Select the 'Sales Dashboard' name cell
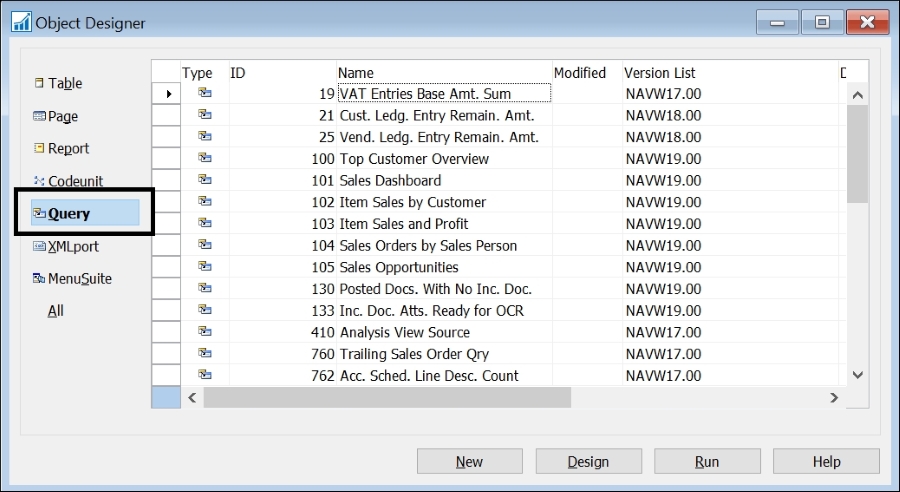This screenshot has height=492, width=900. point(444,180)
